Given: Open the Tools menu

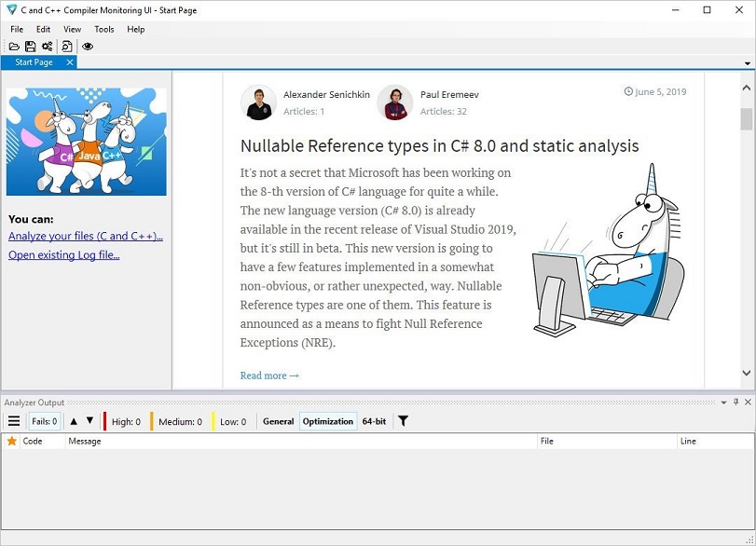Looking at the screenshot, I should coord(103,29).
